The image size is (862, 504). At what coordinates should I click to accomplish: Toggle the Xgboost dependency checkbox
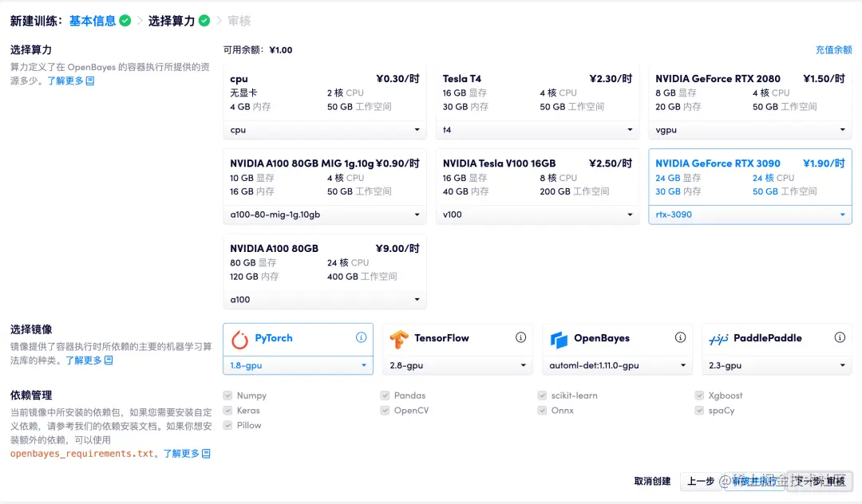click(699, 396)
